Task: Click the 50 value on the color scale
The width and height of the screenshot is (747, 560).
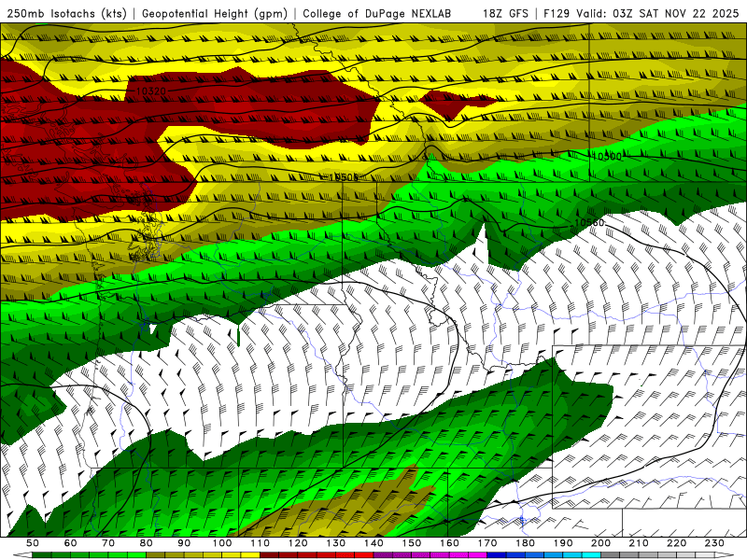Action: pyautogui.click(x=32, y=543)
